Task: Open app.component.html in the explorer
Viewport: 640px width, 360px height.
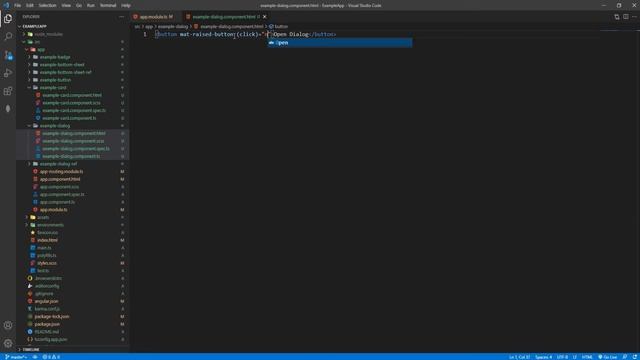Action: click(x=60, y=179)
